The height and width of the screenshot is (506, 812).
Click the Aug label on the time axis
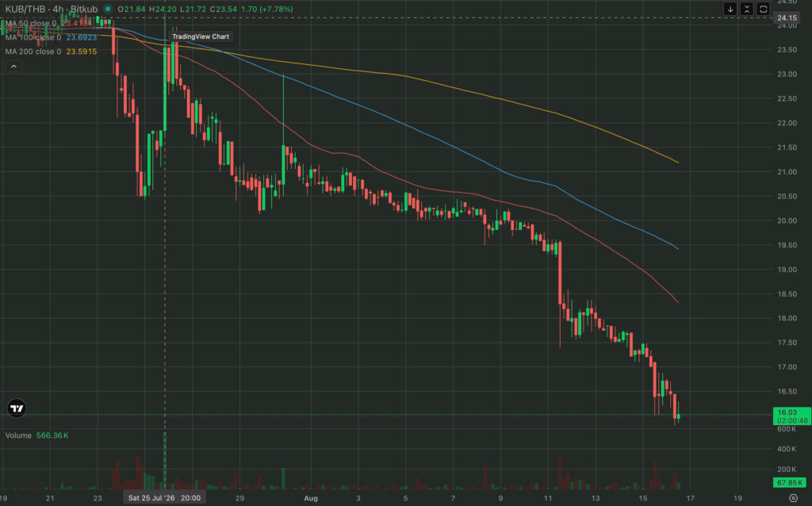[x=311, y=498]
